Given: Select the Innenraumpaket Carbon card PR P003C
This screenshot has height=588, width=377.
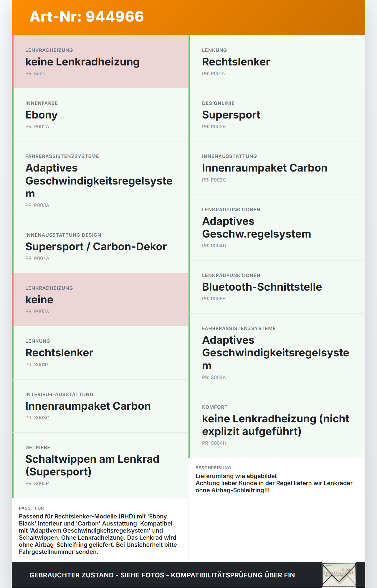Looking at the screenshot, I should click(x=277, y=168).
